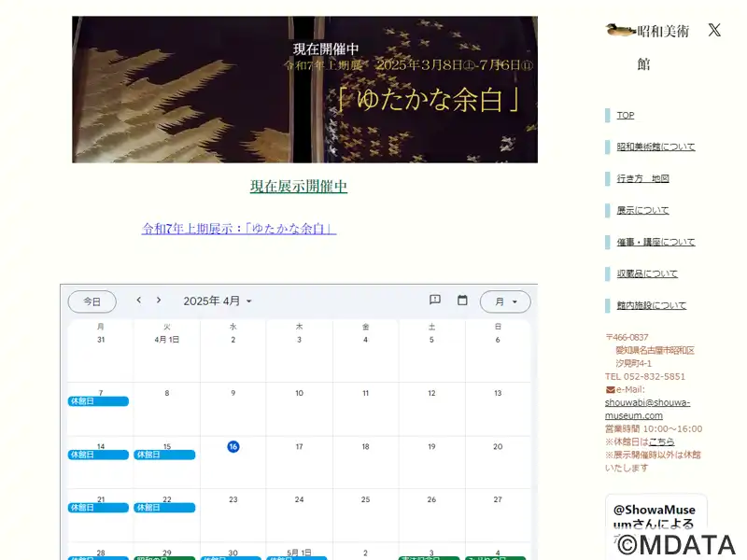Open 昭和美術館について menu link

(x=655, y=147)
